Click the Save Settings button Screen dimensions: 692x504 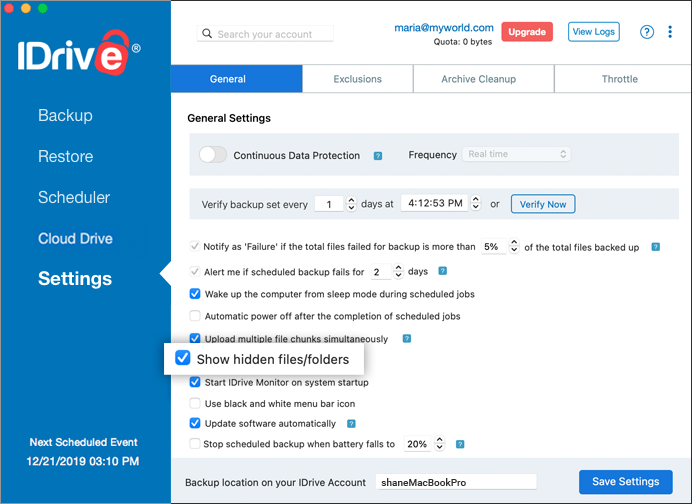[626, 481]
